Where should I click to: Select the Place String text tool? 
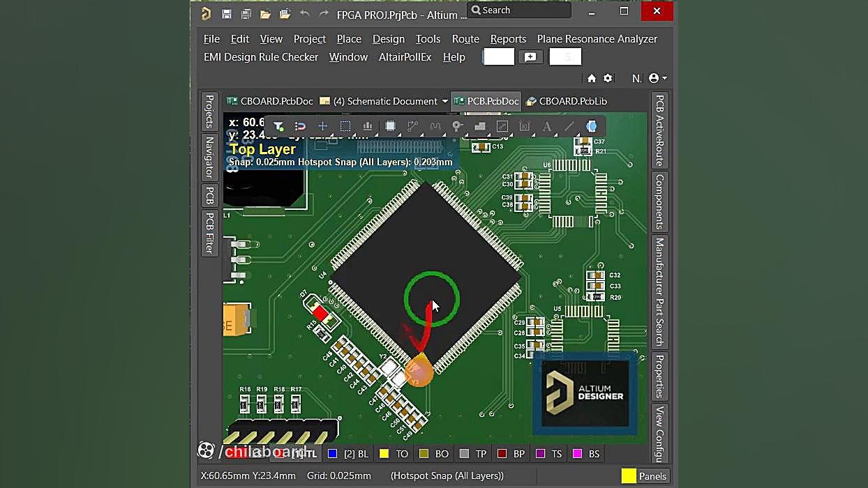(x=547, y=126)
